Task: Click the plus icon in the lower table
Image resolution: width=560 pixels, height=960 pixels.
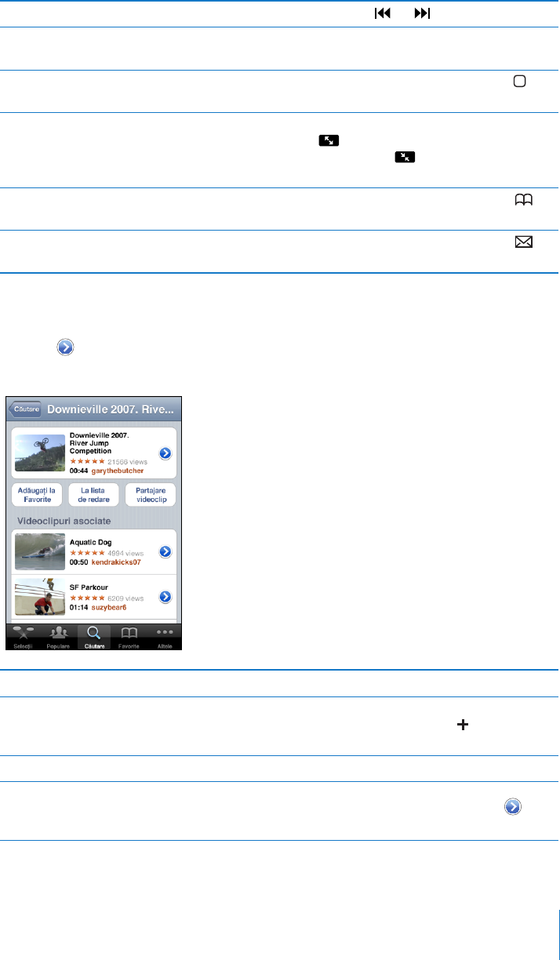Action: point(463,726)
